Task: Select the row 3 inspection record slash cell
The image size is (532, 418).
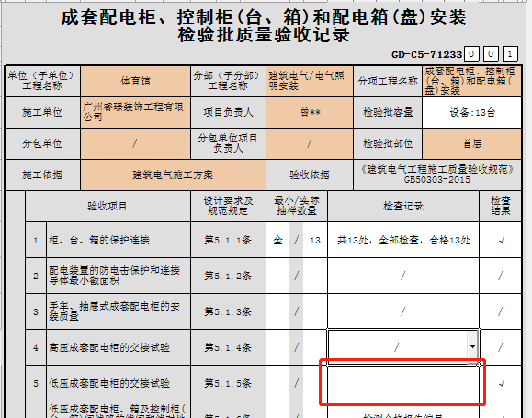Action: coord(403,311)
